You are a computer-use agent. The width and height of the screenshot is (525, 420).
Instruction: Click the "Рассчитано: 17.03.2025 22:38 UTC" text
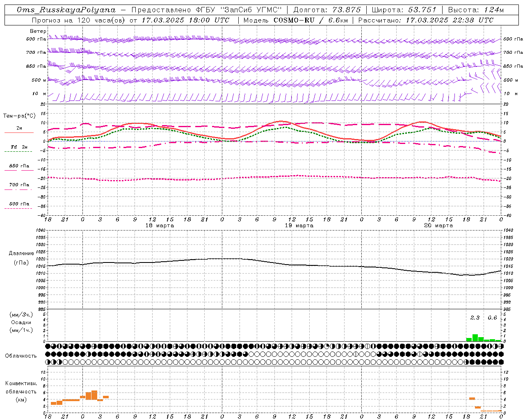point(426,20)
